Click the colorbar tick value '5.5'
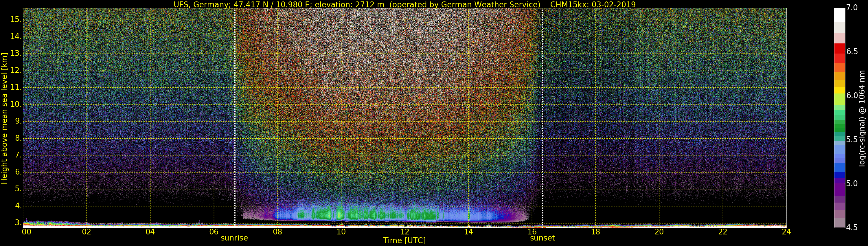The height and width of the screenshot is (246, 868). tap(852, 139)
